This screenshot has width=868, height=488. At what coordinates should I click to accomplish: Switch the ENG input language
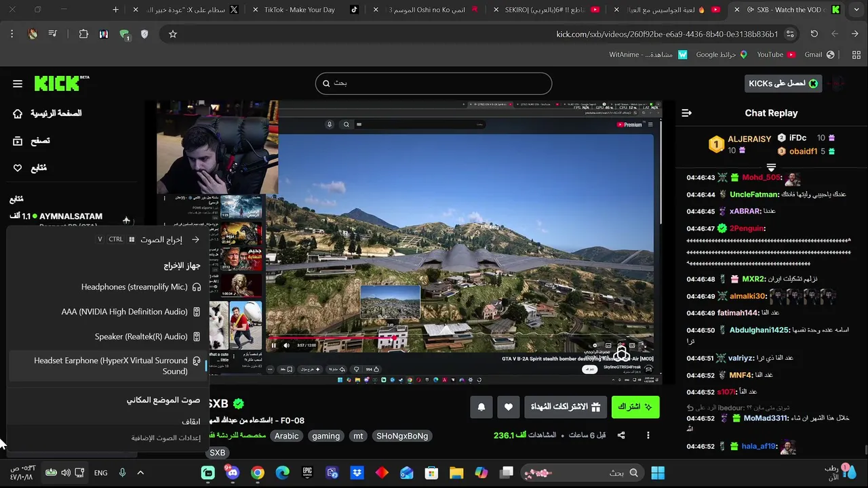[100, 472]
